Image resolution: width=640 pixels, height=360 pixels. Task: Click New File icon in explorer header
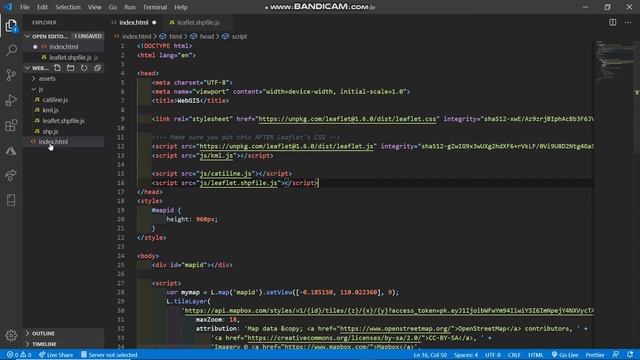click(57, 68)
